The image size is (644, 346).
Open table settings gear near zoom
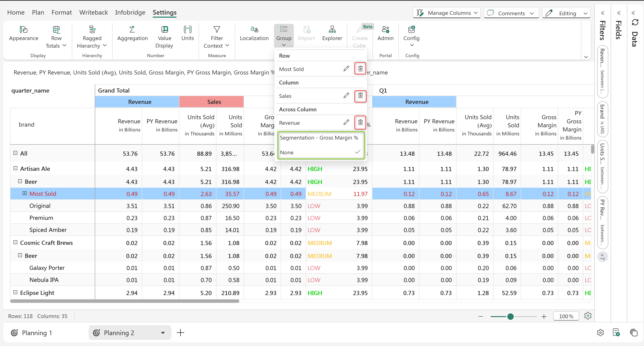pos(587,316)
